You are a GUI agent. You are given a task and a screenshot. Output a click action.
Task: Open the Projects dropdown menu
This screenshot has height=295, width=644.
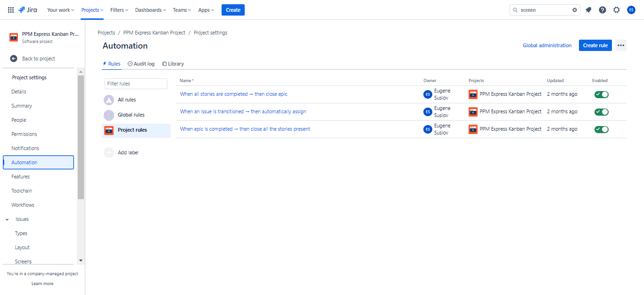click(92, 10)
